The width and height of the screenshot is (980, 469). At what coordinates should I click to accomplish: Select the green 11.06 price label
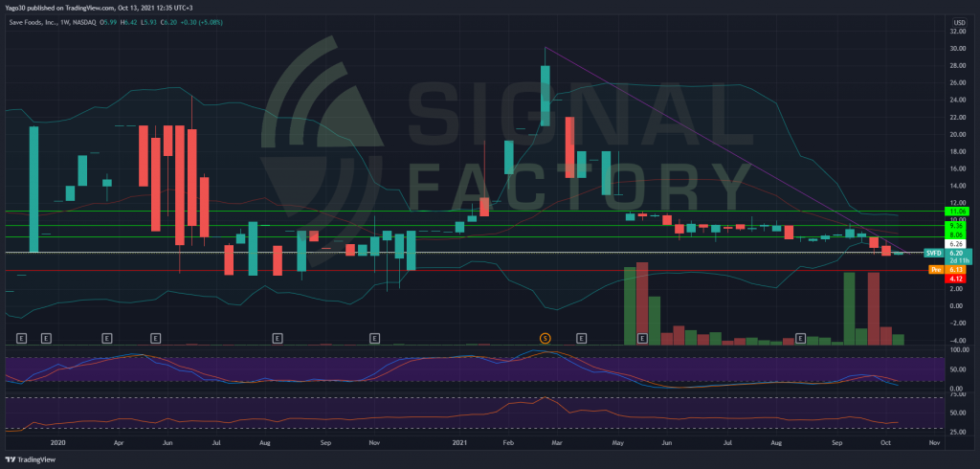point(957,212)
